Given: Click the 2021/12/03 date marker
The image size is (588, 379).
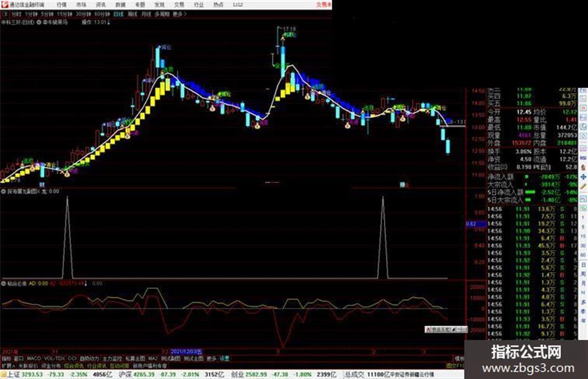Looking at the screenshot, I should (187, 352).
